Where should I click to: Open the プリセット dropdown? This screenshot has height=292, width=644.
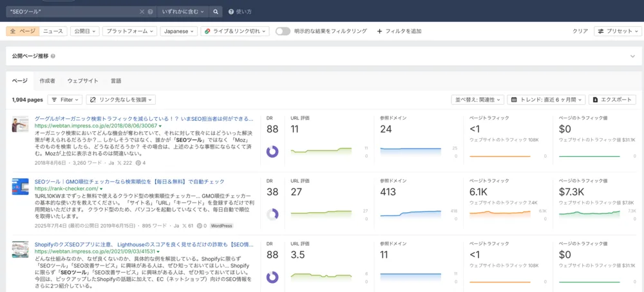(x=618, y=31)
